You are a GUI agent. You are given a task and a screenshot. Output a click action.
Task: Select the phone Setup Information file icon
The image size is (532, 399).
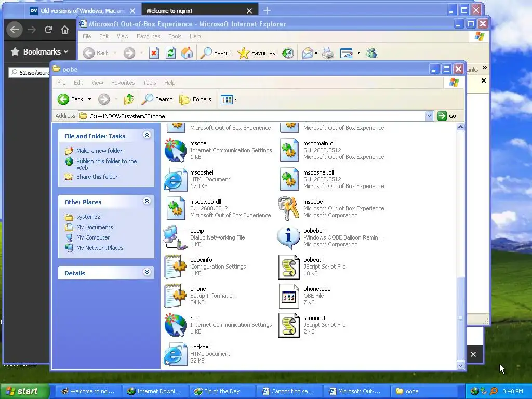[176, 296]
